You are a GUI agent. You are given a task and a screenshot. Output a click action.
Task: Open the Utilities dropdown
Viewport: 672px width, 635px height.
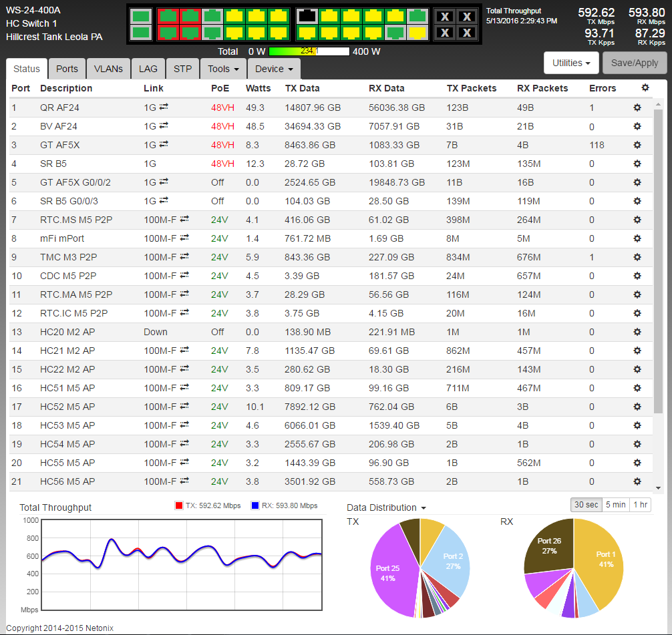[571, 63]
